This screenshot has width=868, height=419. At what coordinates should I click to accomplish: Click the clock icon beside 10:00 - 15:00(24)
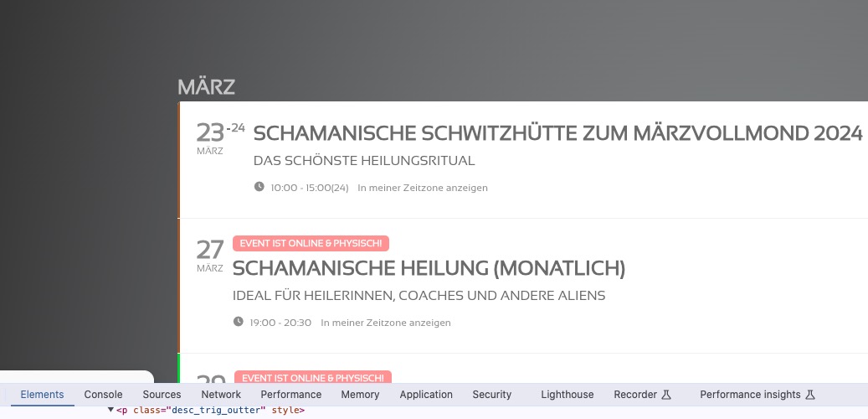click(x=259, y=187)
